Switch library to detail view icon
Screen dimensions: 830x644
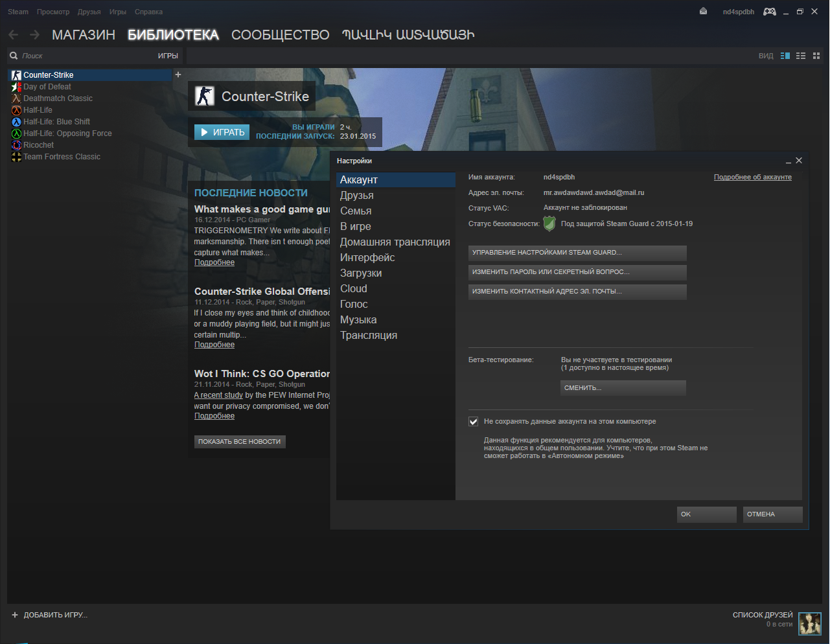(785, 56)
